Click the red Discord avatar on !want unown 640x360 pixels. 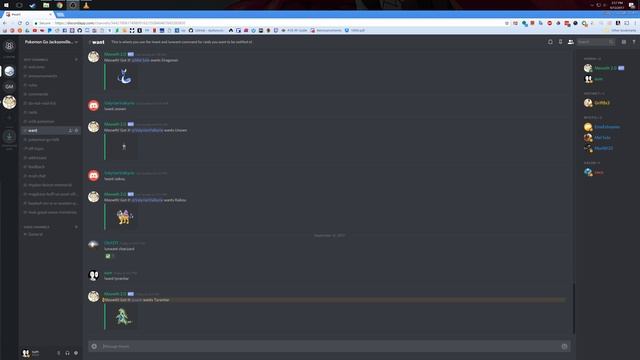tap(93, 106)
